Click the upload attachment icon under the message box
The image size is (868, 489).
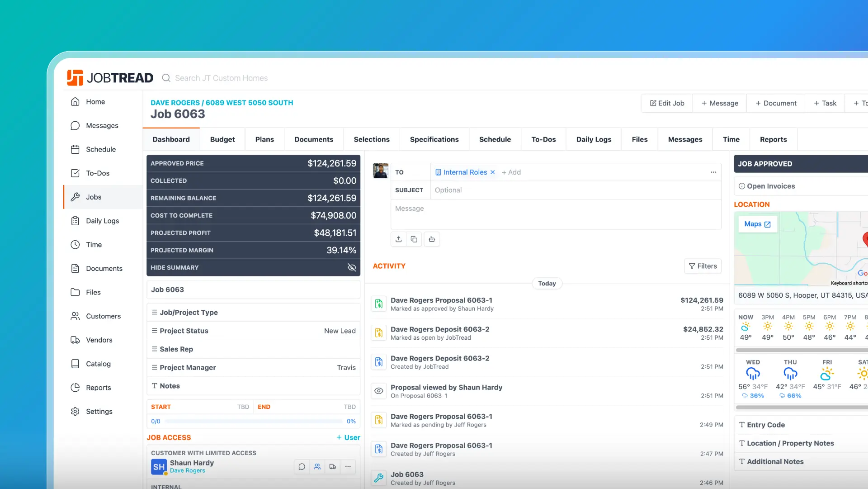[398, 239]
